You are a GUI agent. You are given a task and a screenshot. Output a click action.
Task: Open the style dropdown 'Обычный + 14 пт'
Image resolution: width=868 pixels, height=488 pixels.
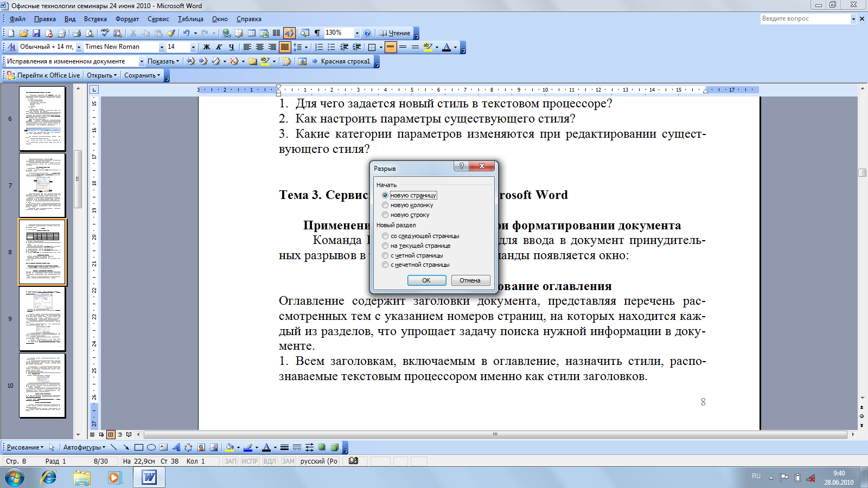click(79, 47)
